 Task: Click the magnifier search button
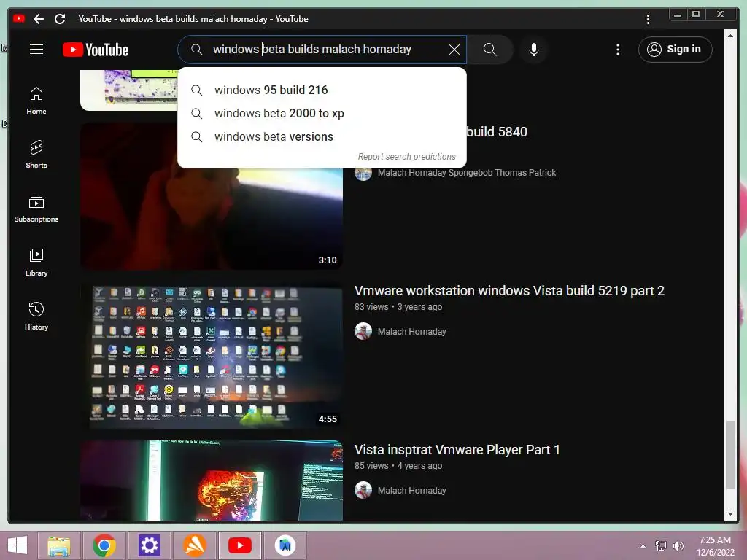point(489,50)
